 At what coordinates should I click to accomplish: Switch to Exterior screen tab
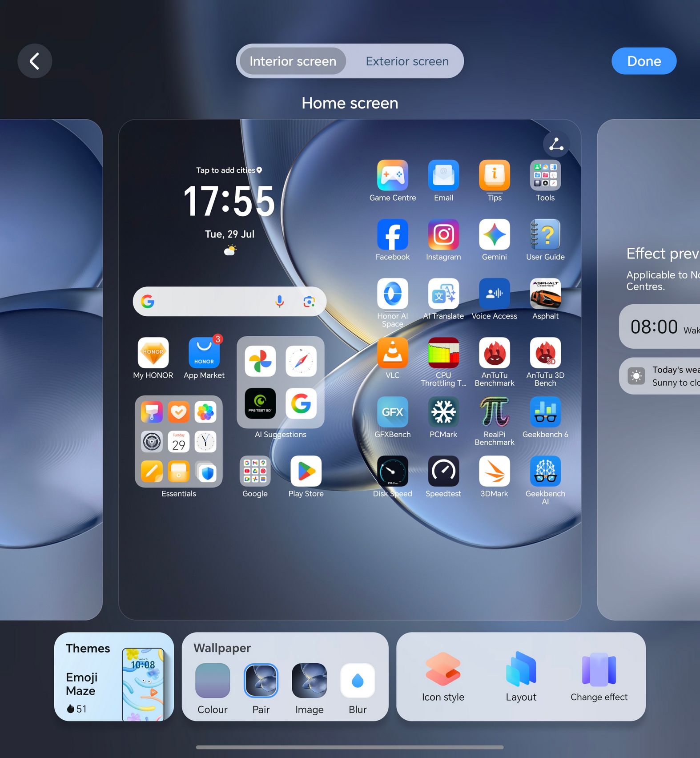tap(407, 61)
